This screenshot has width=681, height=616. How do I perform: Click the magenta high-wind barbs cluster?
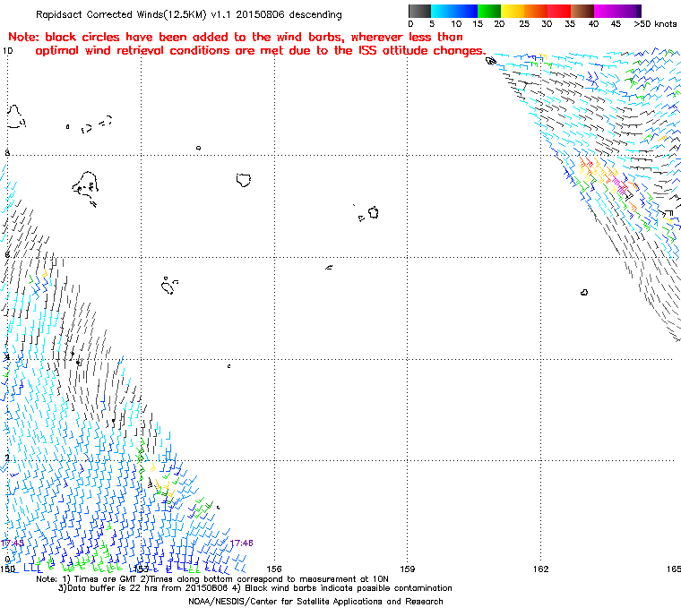coord(620,185)
